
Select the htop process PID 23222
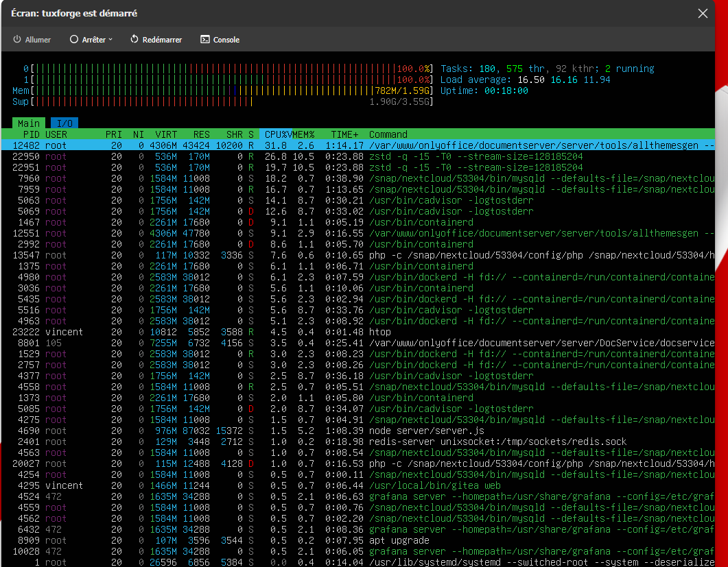tap(358, 333)
